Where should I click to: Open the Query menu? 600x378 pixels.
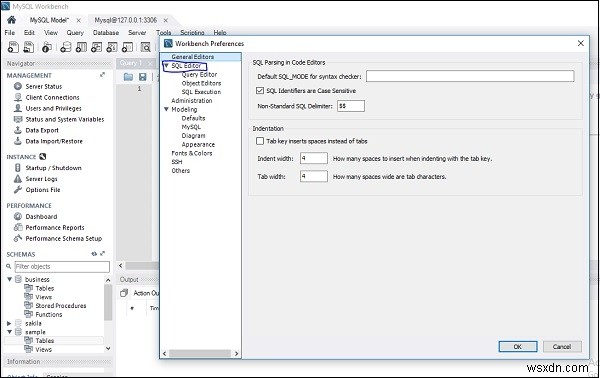[75, 33]
